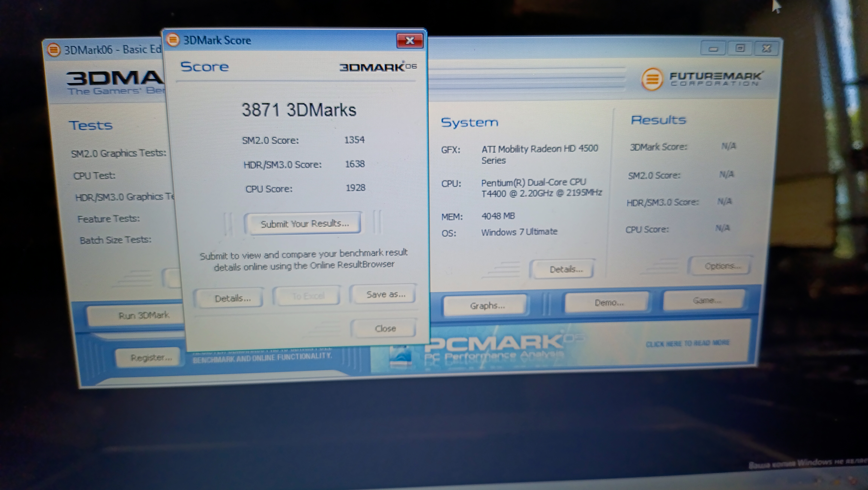Click 'Batch Size Tests:' label
The width and height of the screenshot is (868, 490).
tap(116, 240)
